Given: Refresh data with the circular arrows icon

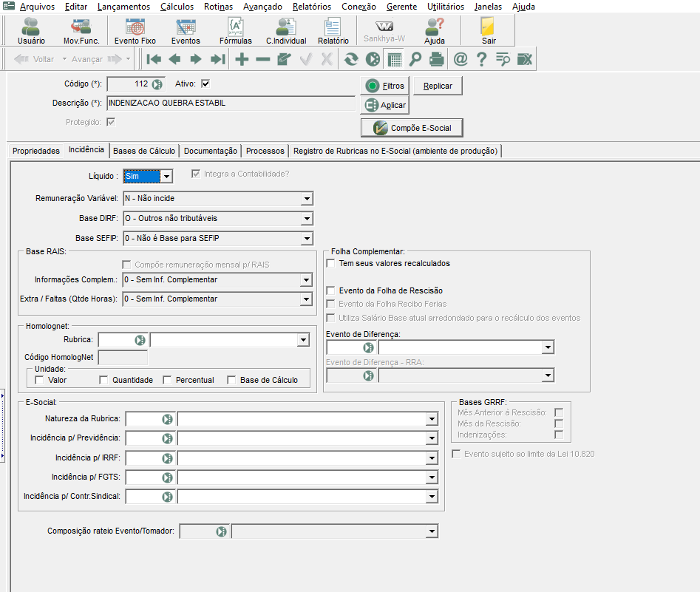Looking at the screenshot, I should (x=351, y=59).
